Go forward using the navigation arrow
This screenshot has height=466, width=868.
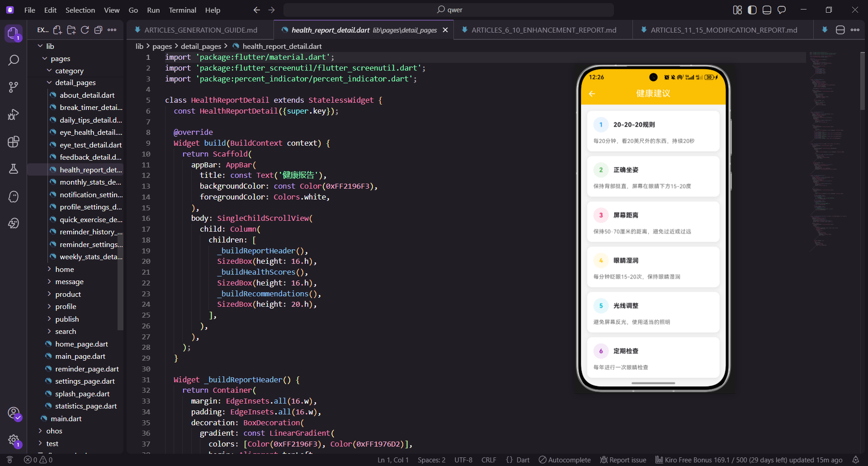click(271, 10)
